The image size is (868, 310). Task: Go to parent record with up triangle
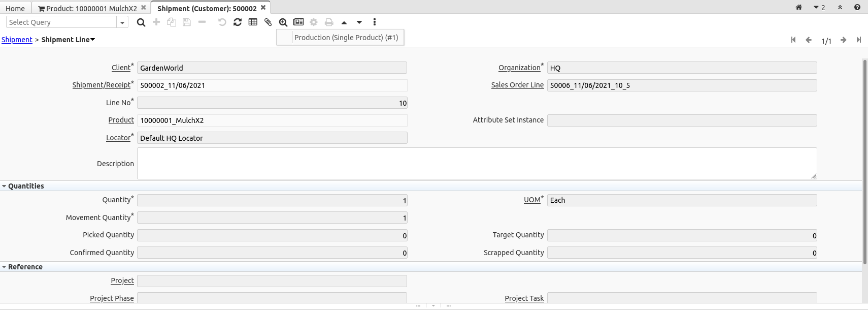[344, 22]
